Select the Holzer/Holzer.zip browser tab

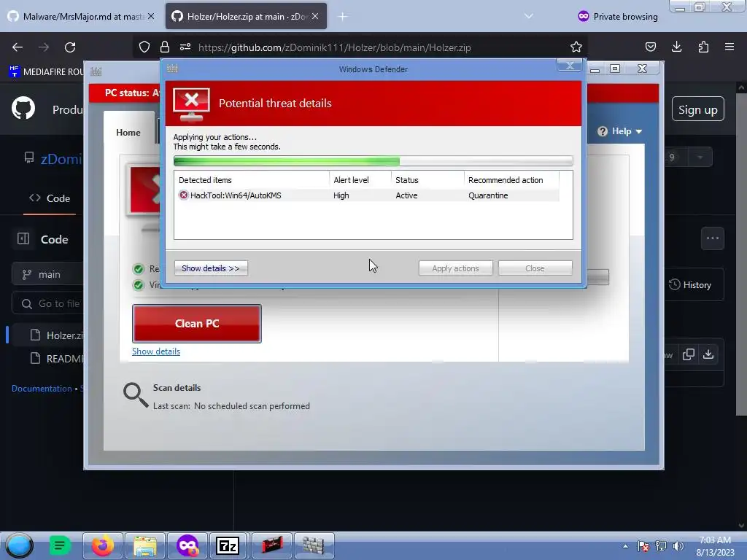pos(246,16)
